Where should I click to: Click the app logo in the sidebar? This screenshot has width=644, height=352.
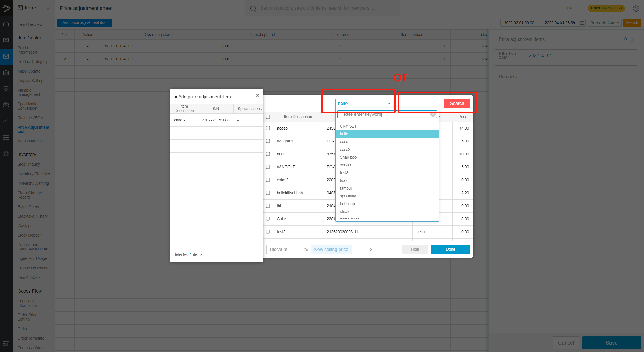(6, 8)
